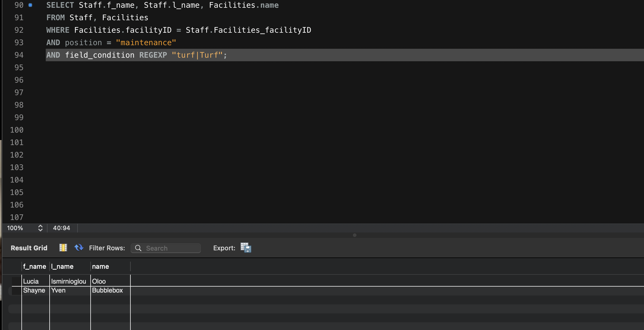This screenshot has width=644, height=330.
Task: Select the highlighted line 94 of the query
Action: pos(137,55)
